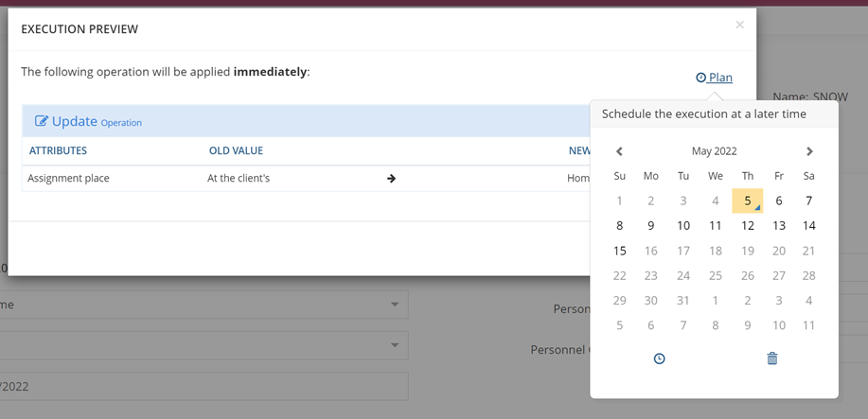Select the Assignment place row
This screenshot has width=868, height=419.
[x=68, y=178]
